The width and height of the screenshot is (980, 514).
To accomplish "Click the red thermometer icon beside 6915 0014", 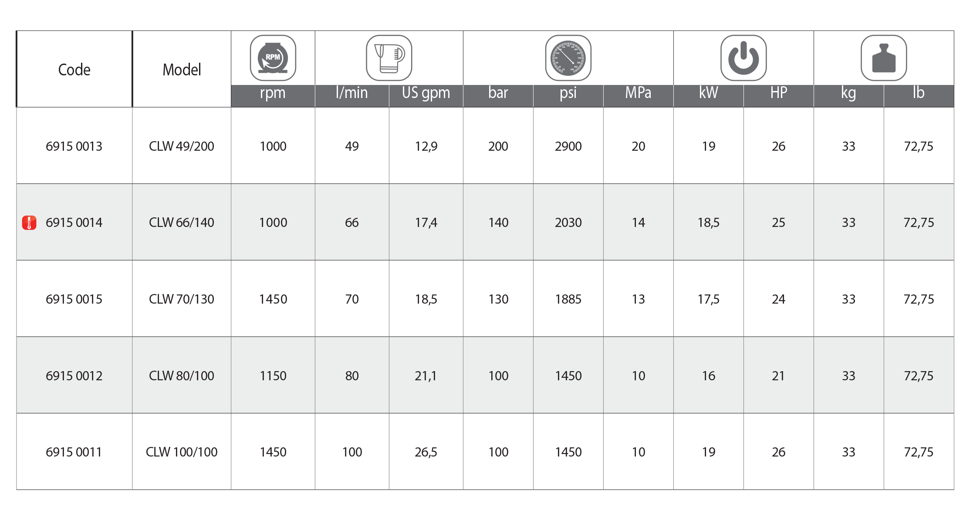I will pyautogui.click(x=29, y=223).
